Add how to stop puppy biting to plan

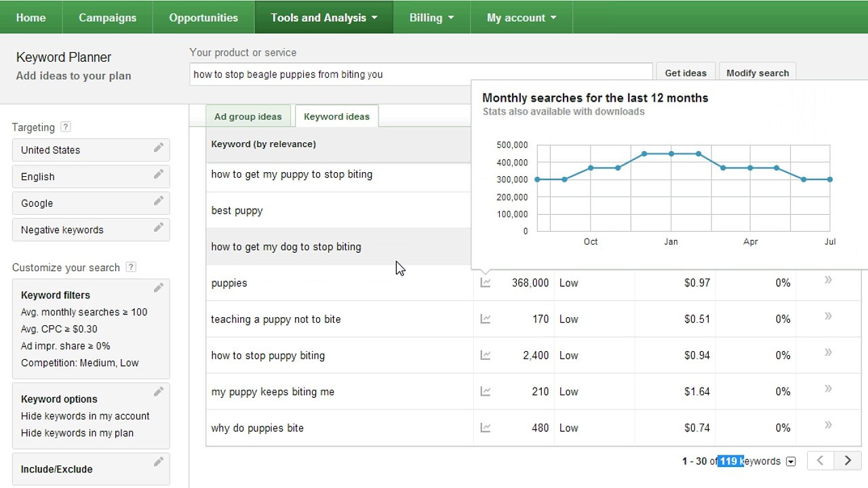[828, 352]
